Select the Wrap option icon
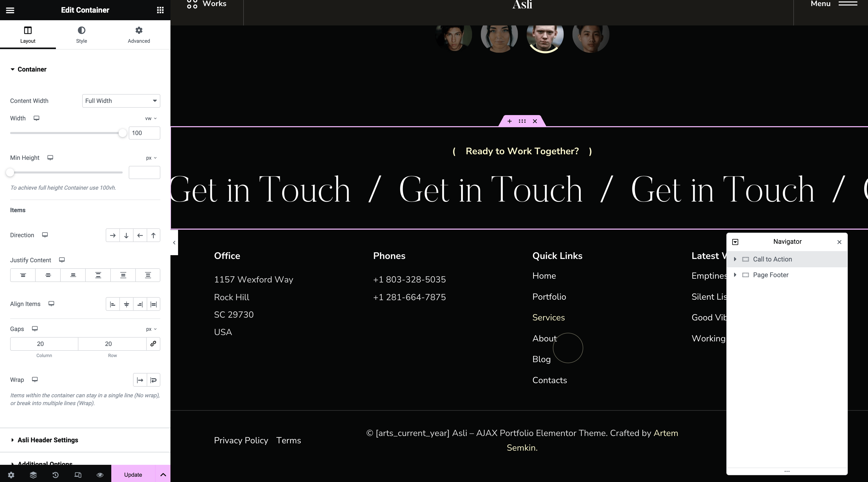The image size is (868, 482). [153, 380]
